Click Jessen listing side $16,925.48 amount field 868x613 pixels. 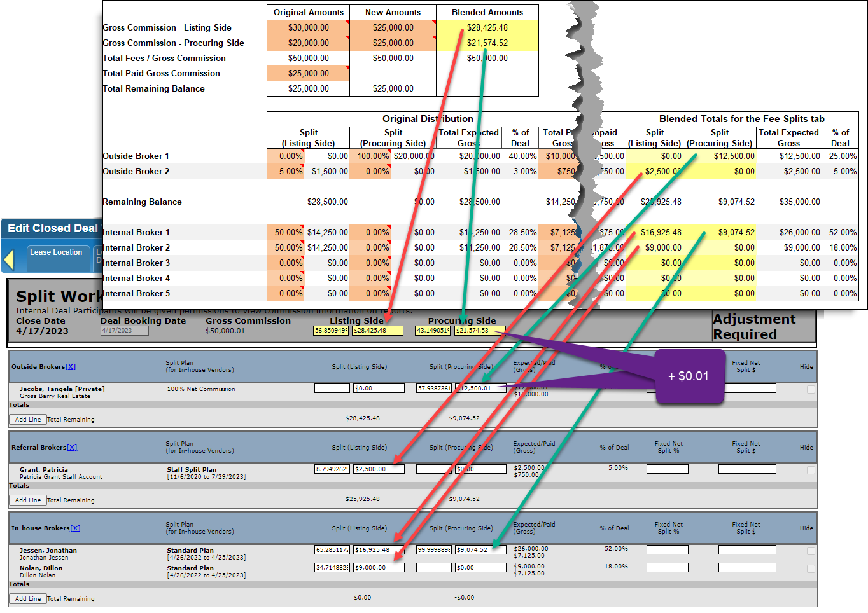(x=379, y=550)
